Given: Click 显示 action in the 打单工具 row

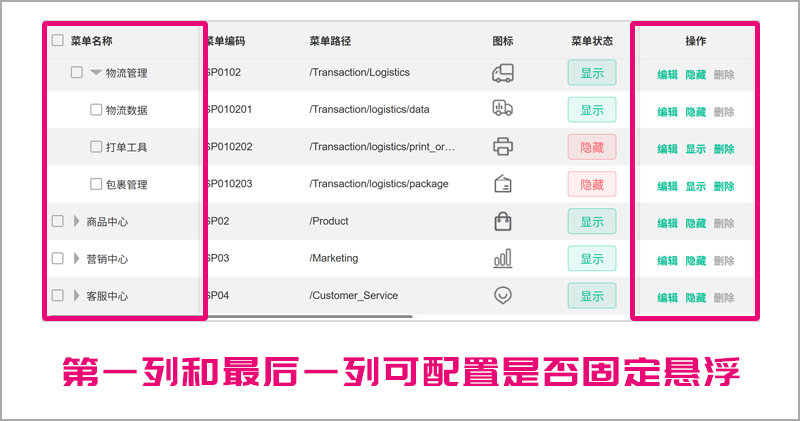Looking at the screenshot, I should 695,149.
